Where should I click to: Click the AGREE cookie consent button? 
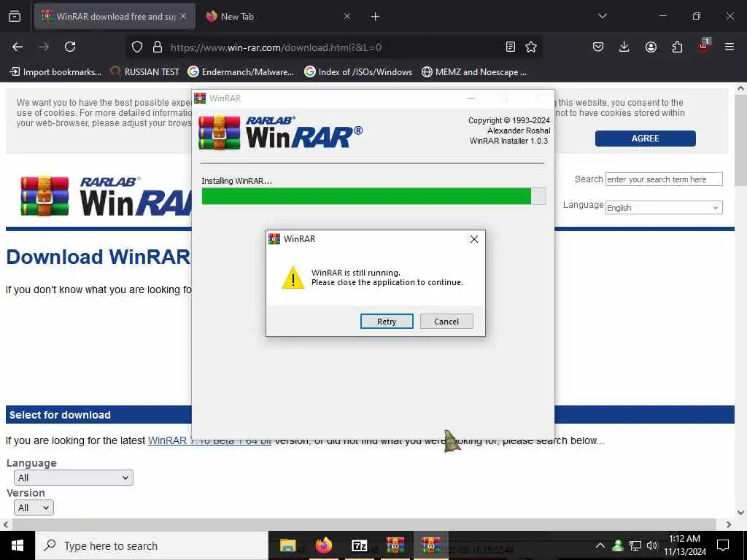[x=645, y=139]
